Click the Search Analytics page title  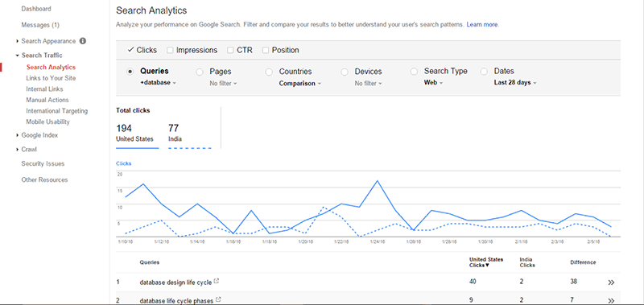151,10
